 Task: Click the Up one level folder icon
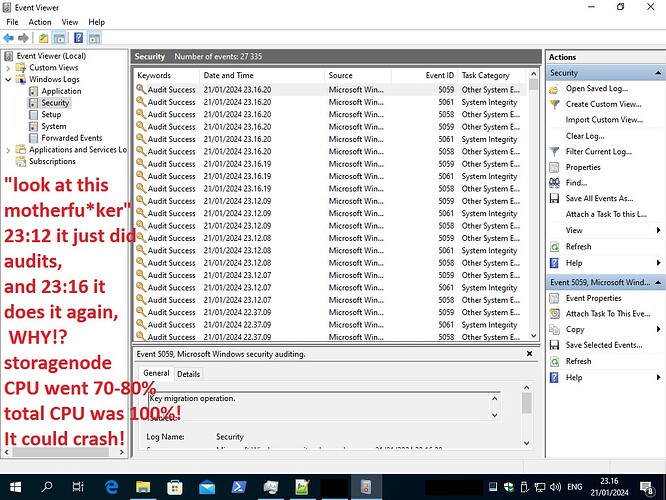click(43, 38)
